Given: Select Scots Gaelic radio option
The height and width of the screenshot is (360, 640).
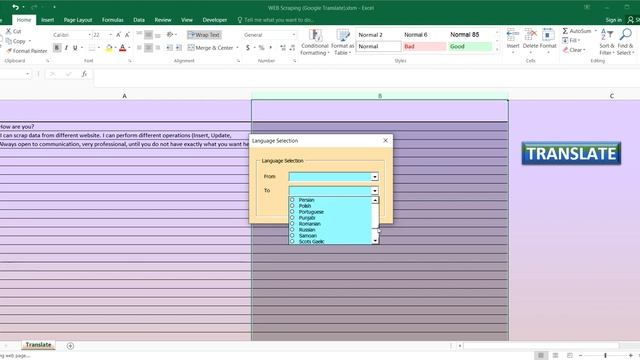Looking at the screenshot, I should click(x=292, y=241).
